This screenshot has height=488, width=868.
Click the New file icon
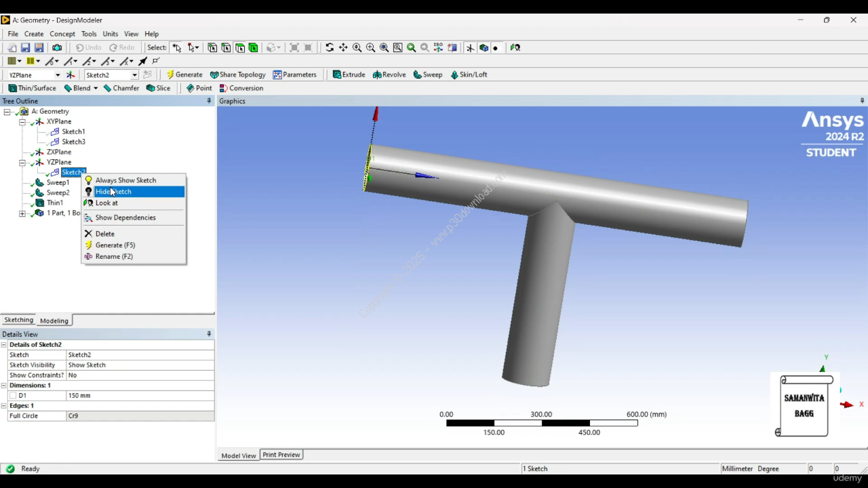[12, 47]
